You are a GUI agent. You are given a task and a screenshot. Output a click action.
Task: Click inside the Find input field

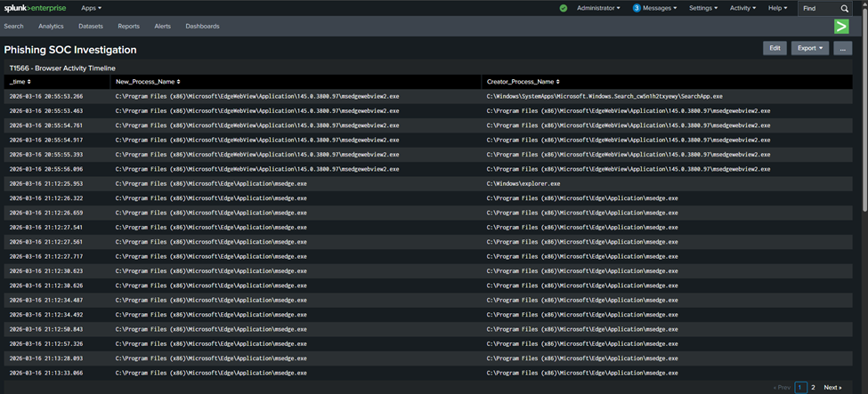[818, 8]
